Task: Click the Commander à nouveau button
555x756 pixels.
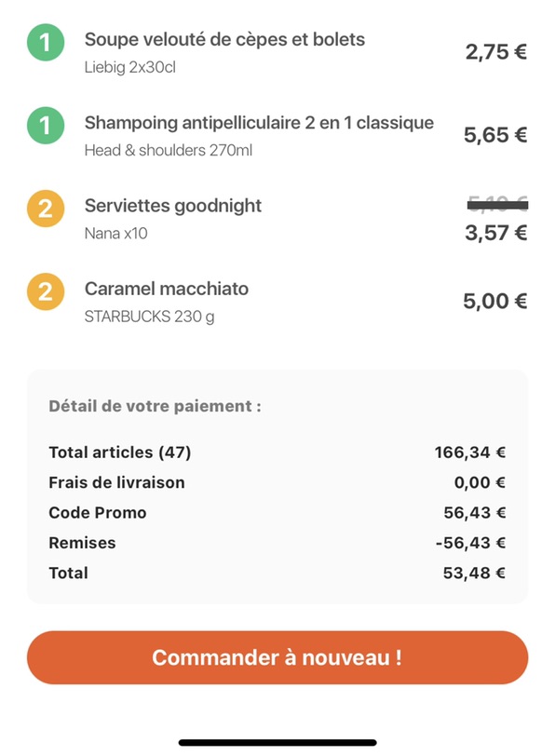Action: (x=277, y=657)
